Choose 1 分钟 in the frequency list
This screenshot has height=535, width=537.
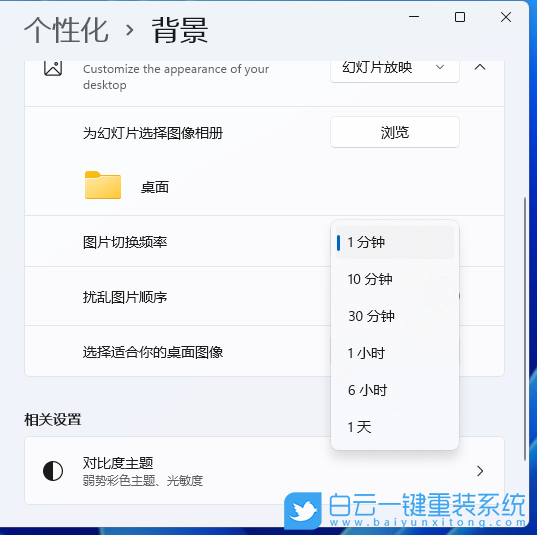point(395,242)
